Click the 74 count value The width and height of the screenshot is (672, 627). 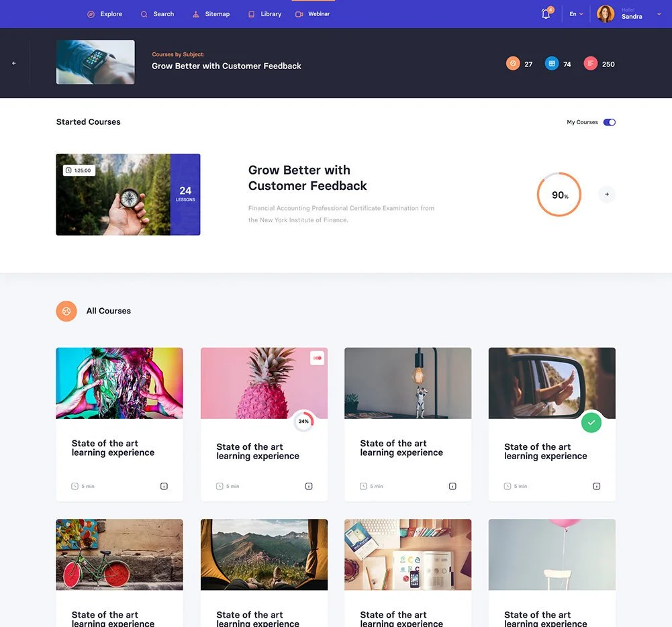click(567, 64)
